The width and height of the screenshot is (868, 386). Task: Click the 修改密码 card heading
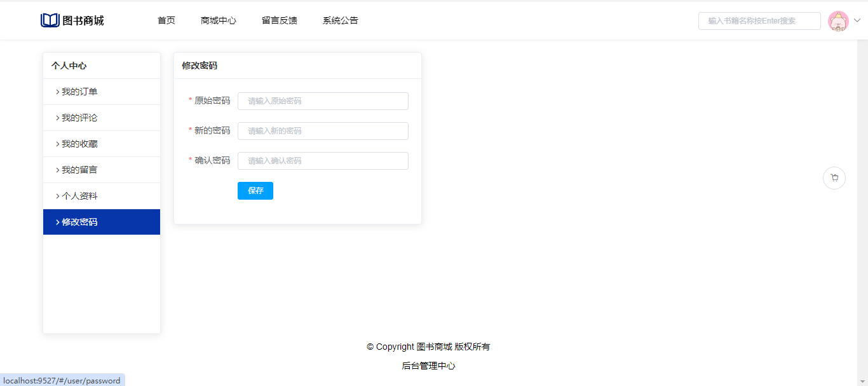click(x=200, y=65)
